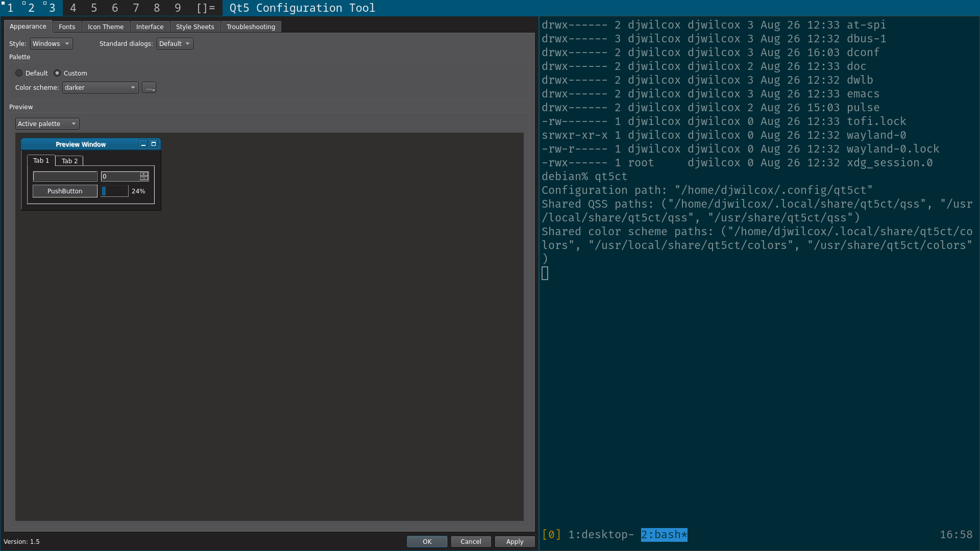Click the color scheme edit ellipsis button

point(149,88)
